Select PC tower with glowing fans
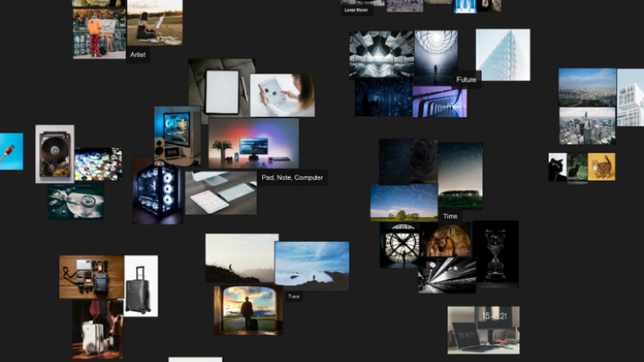The image size is (644, 362). [x=157, y=191]
